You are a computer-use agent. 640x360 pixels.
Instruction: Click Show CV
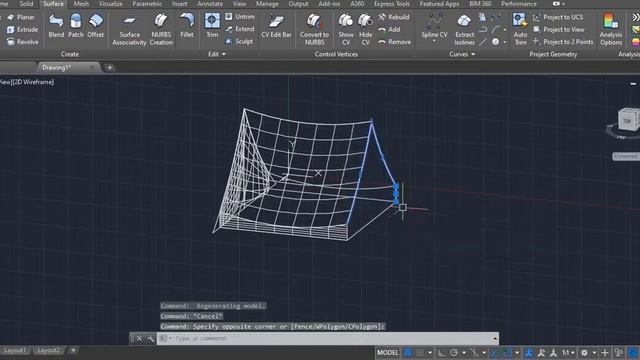pos(346,29)
